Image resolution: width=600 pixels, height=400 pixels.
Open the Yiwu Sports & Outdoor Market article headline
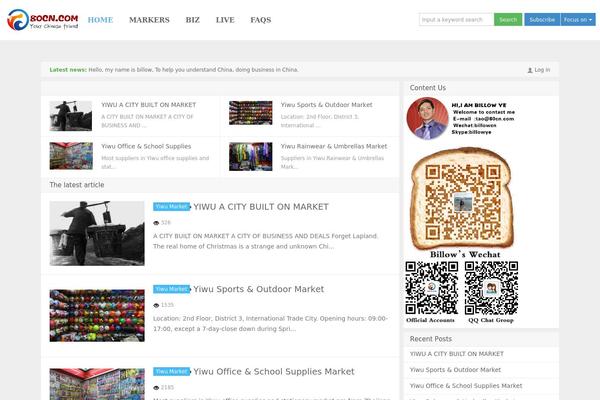coord(259,289)
